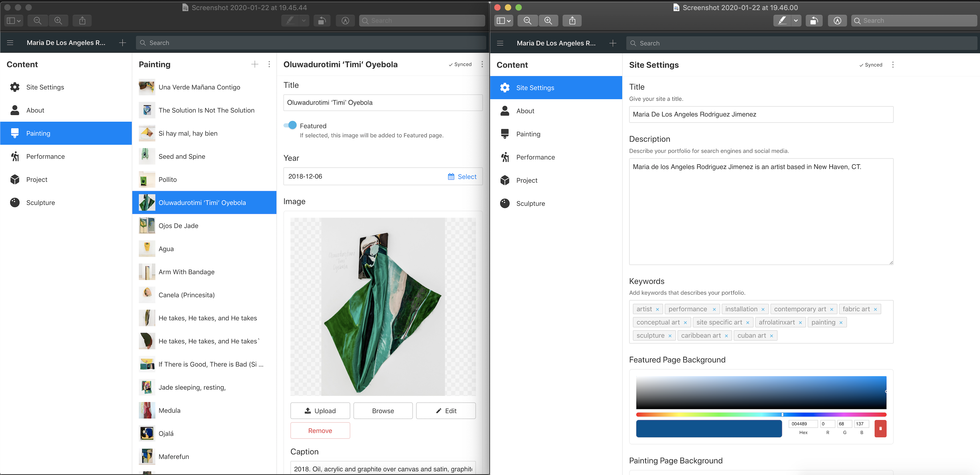
Task: Click Rotate icon in right Preview toolbar
Action: 814,21
